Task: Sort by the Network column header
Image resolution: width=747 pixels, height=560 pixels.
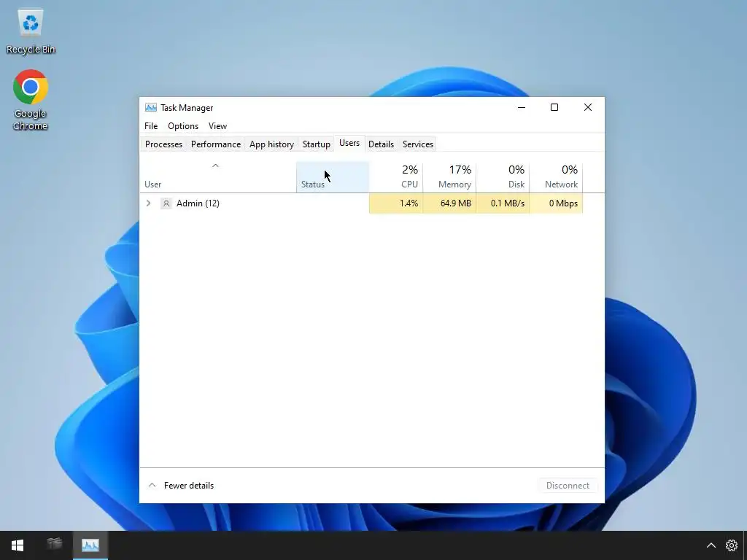Action: point(556,177)
